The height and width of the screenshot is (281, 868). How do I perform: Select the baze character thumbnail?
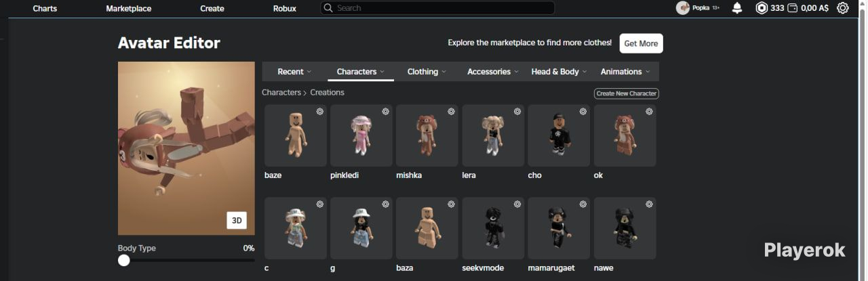coord(295,135)
